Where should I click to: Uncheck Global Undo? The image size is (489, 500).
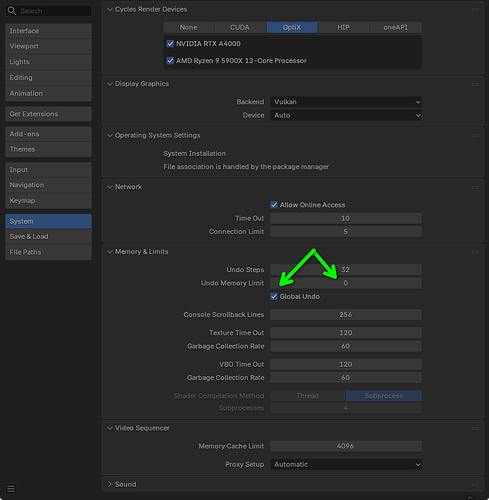274,296
